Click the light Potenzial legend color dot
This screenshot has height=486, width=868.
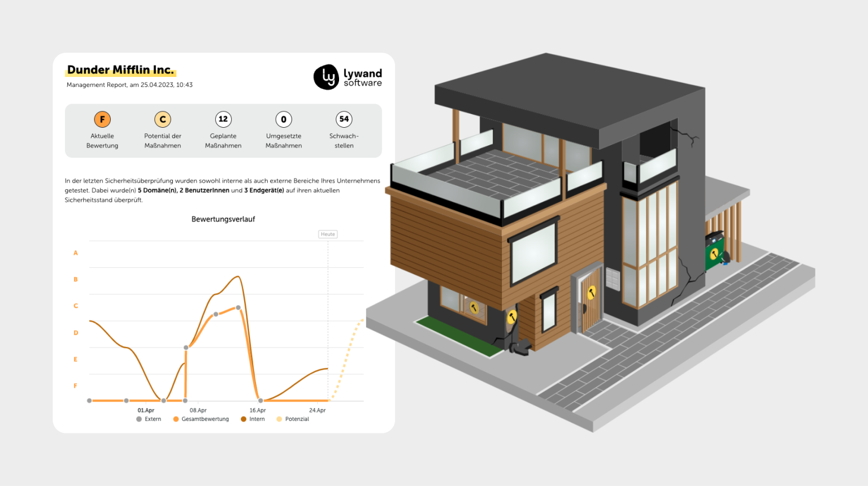(x=279, y=419)
